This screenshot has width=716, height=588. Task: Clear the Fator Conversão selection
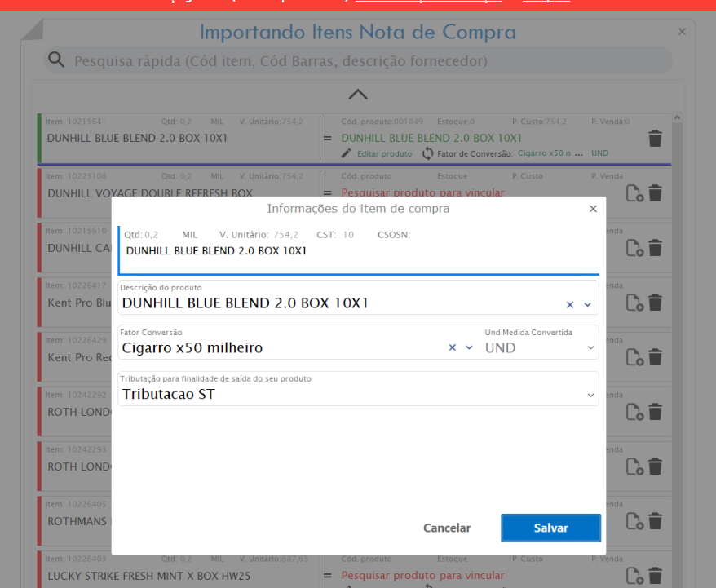(452, 347)
